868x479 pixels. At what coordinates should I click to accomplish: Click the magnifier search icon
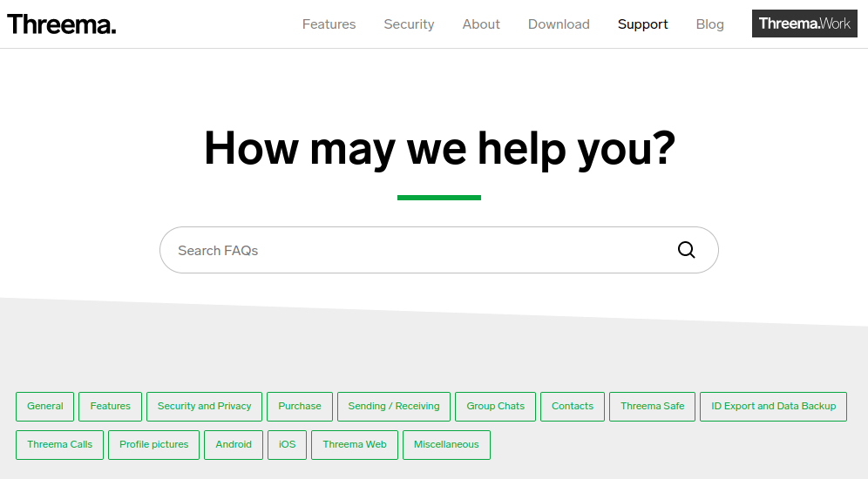coord(687,250)
